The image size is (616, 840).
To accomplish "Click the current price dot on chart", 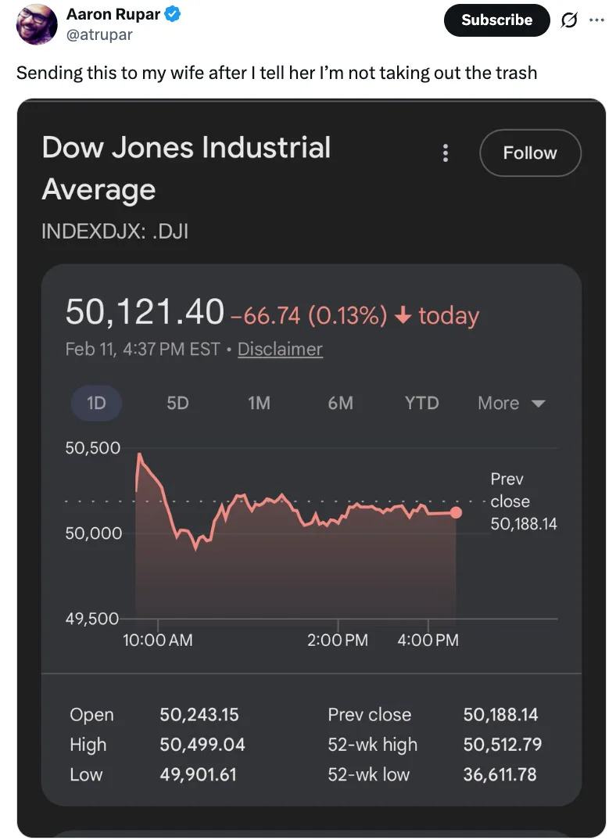I will click(x=457, y=512).
